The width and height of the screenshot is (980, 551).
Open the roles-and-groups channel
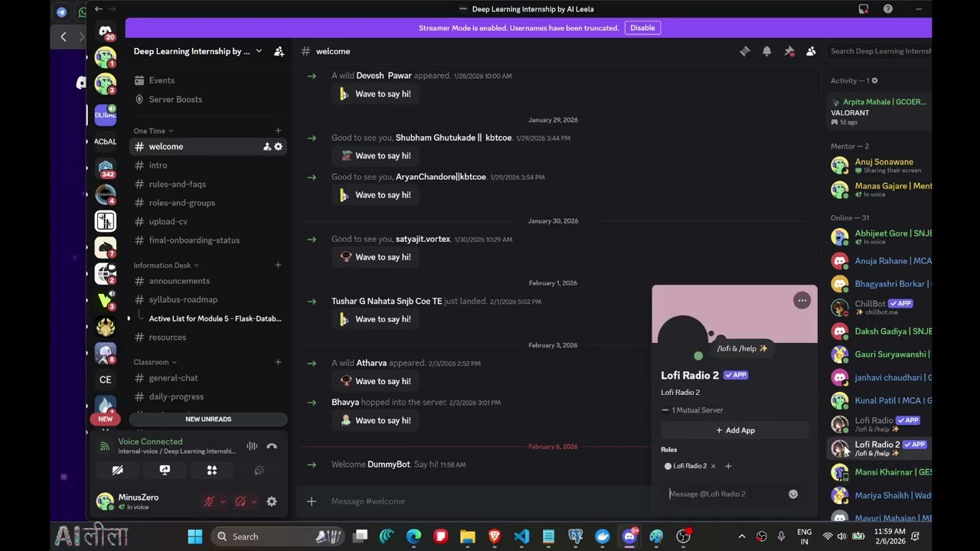click(x=208, y=203)
